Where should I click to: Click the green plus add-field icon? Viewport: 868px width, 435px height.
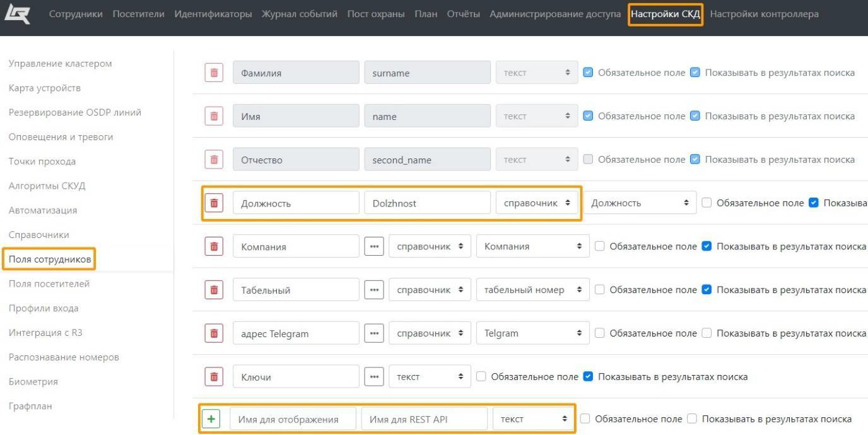coord(211,419)
